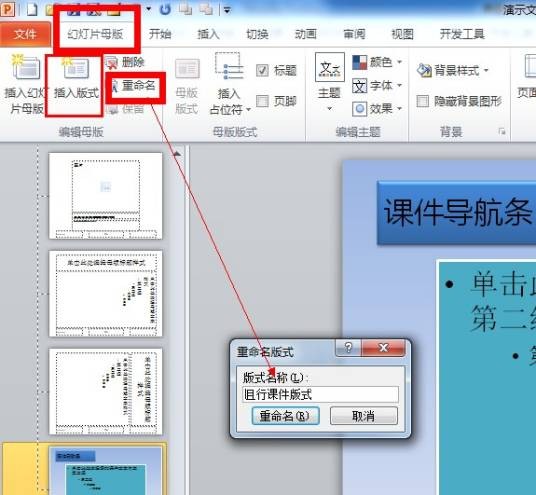Screen dimensions: 536x495
Task: Click the help question mark in rename dialog
Action: (x=348, y=348)
